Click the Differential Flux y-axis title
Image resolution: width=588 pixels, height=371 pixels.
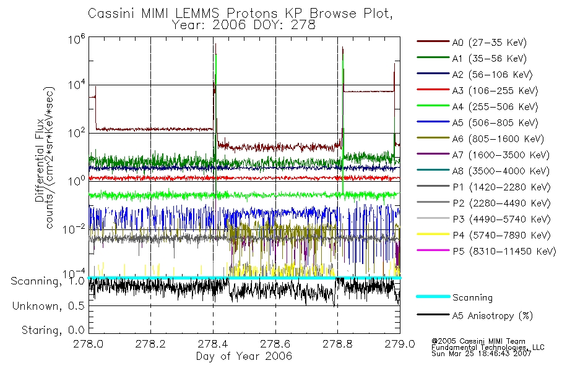click(40, 160)
